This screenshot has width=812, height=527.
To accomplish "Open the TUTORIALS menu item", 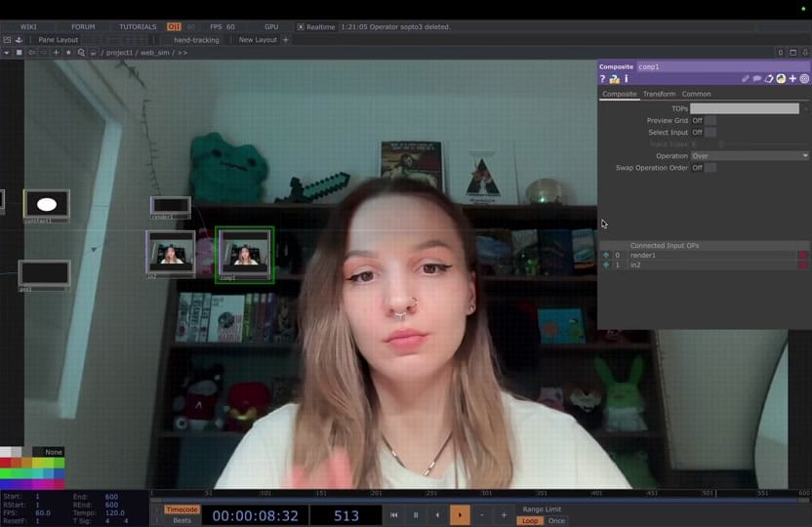I will (x=138, y=27).
